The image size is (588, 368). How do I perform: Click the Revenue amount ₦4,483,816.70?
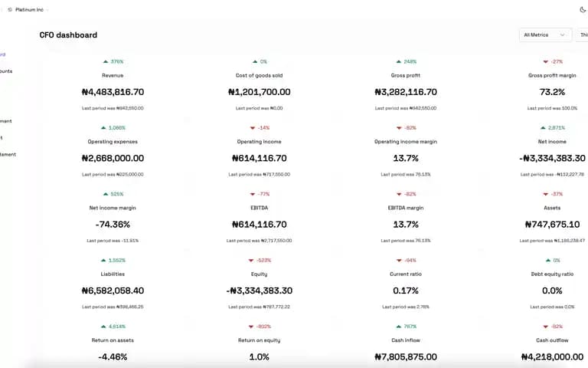[x=113, y=92]
